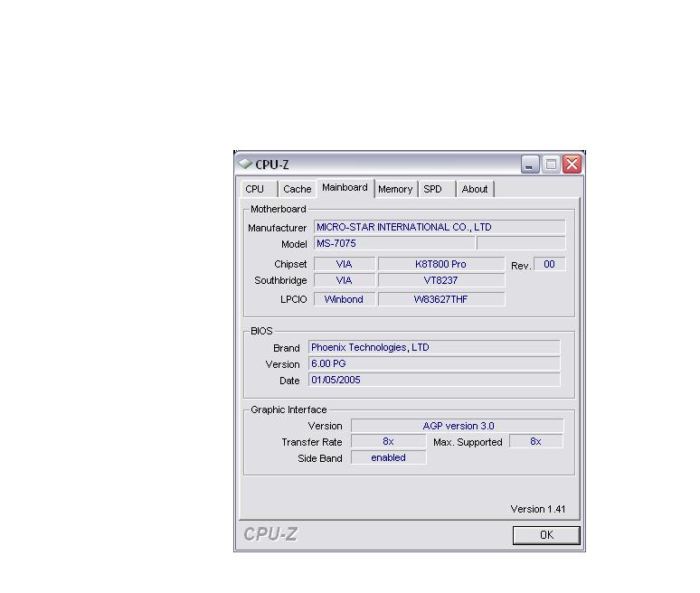Click the BIOS version 6.00 PG

(x=434, y=363)
